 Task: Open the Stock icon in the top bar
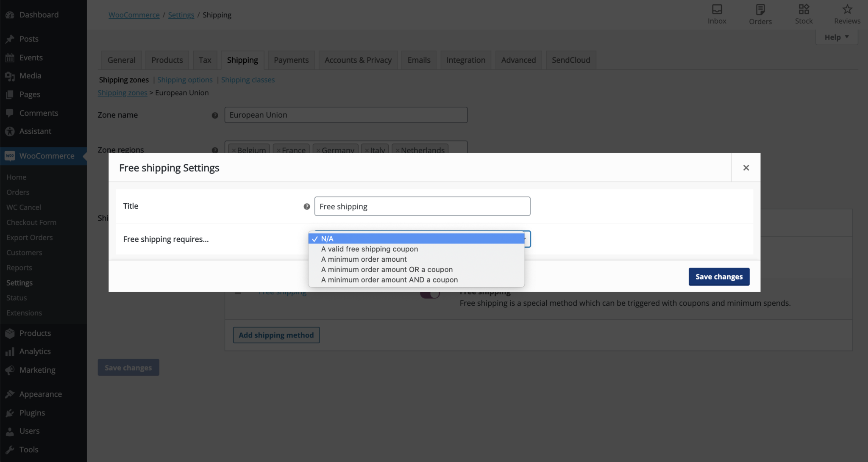[803, 14]
